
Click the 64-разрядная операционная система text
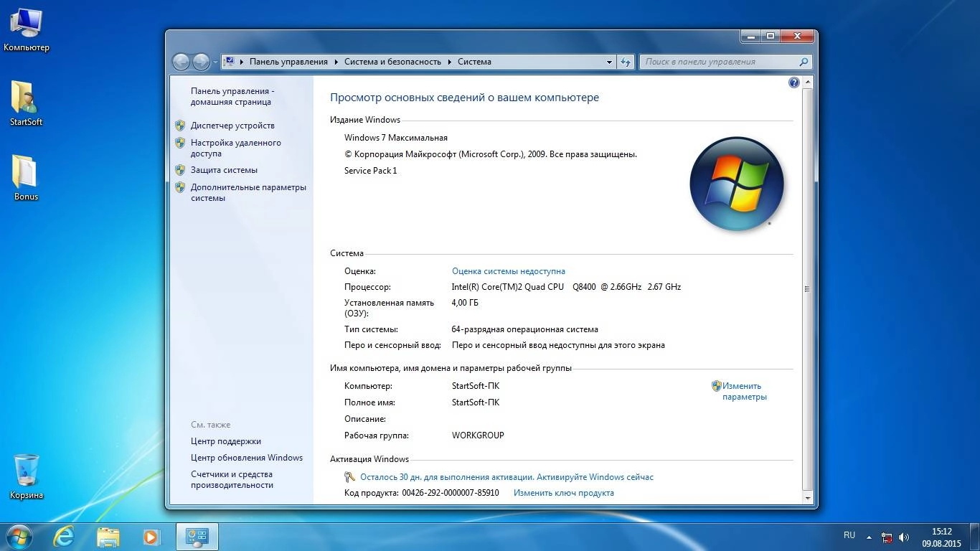tap(524, 329)
